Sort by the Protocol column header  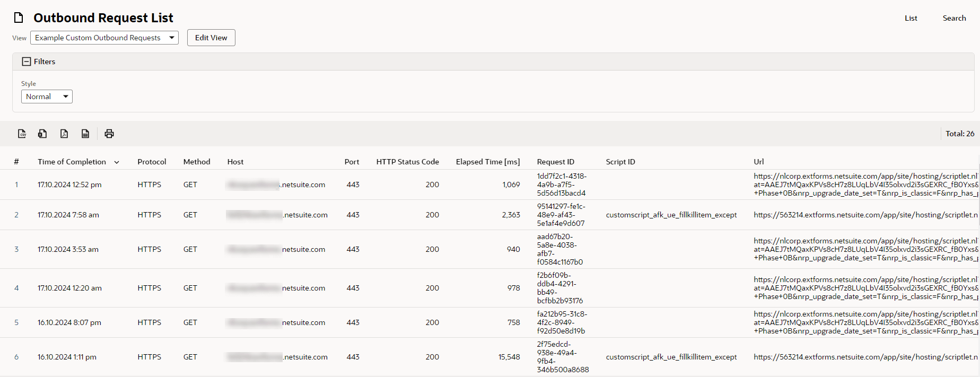pos(152,162)
